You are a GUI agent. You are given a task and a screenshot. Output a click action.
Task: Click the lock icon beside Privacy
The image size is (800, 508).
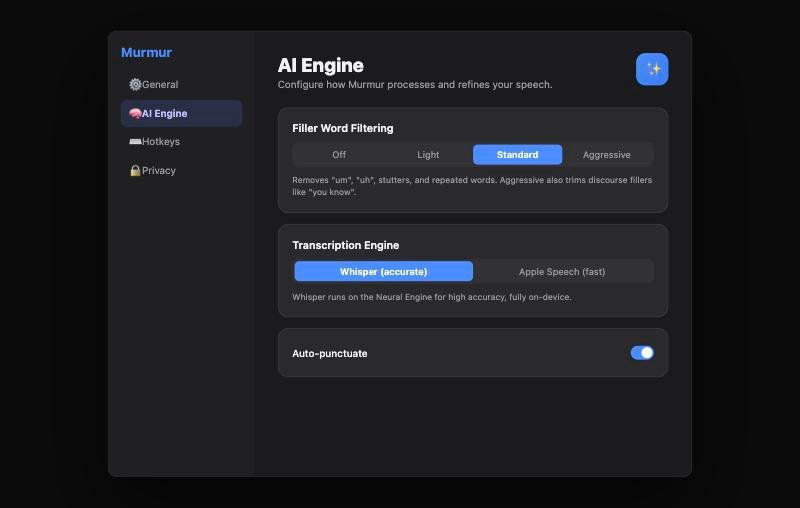tap(135, 170)
